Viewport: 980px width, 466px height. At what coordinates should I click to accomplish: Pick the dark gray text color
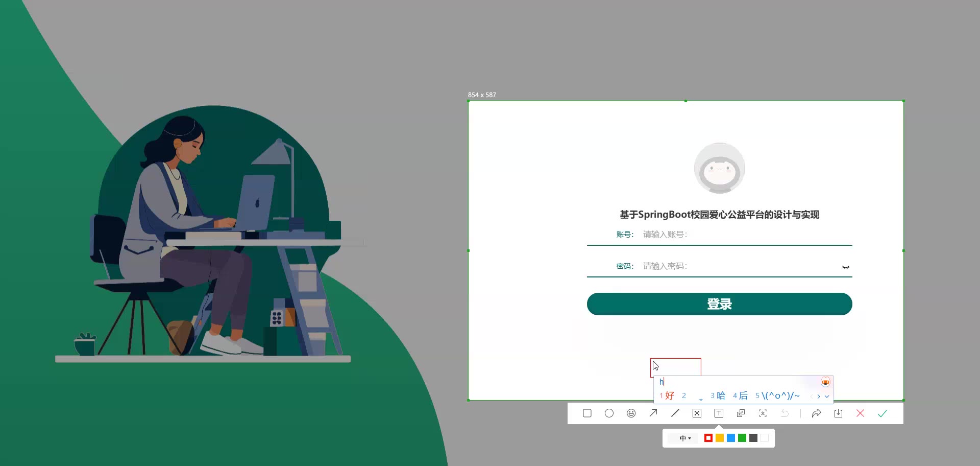tap(753, 438)
